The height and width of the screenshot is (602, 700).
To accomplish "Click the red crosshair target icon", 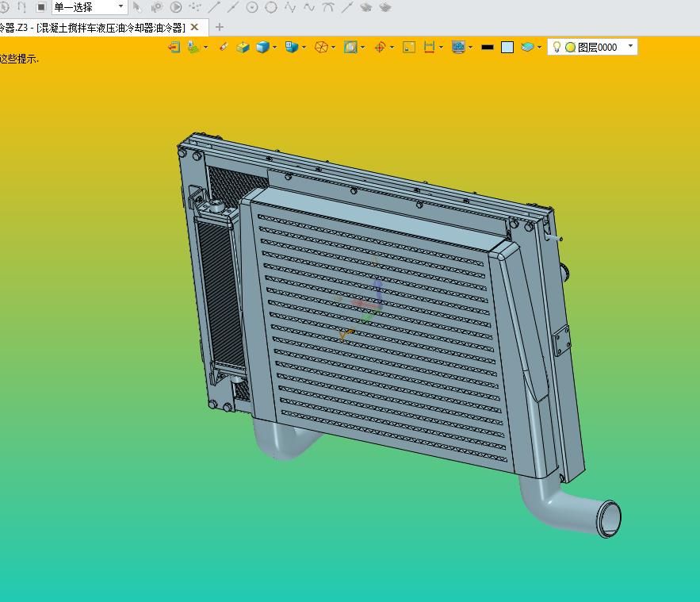I will (x=380, y=47).
